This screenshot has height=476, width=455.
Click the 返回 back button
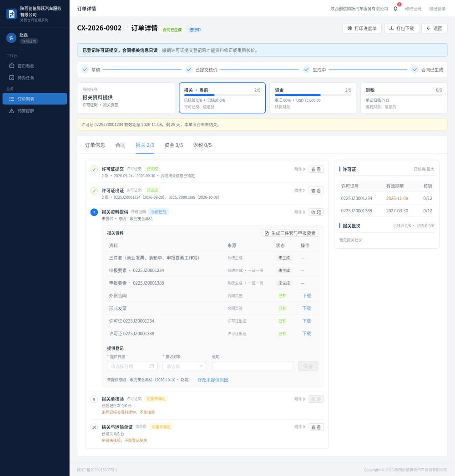434,28
